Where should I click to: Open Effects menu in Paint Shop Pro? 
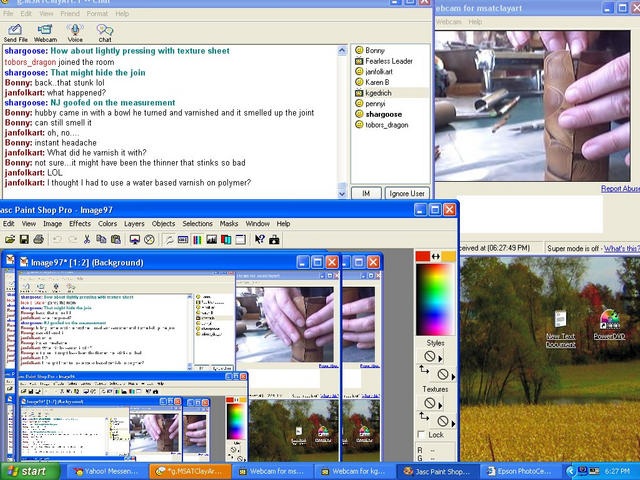[80, 224]
